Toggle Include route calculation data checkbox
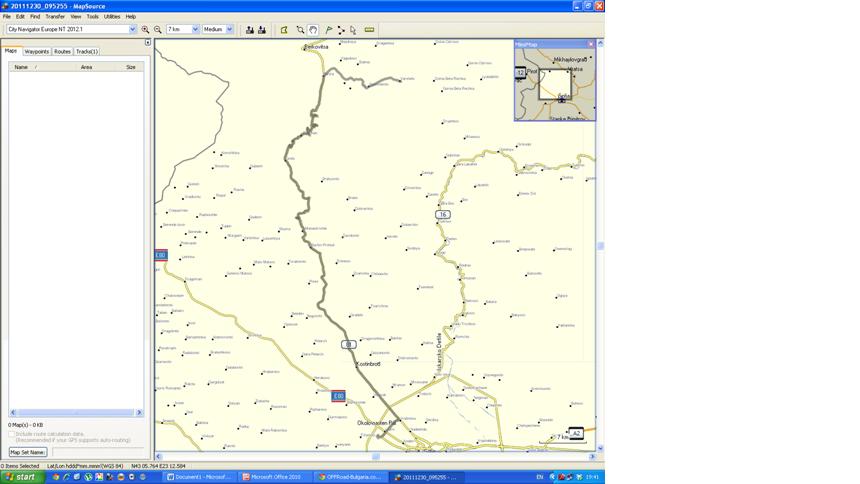Image resolution: width=860 pixels, height=484 pixels. [12, 434]
